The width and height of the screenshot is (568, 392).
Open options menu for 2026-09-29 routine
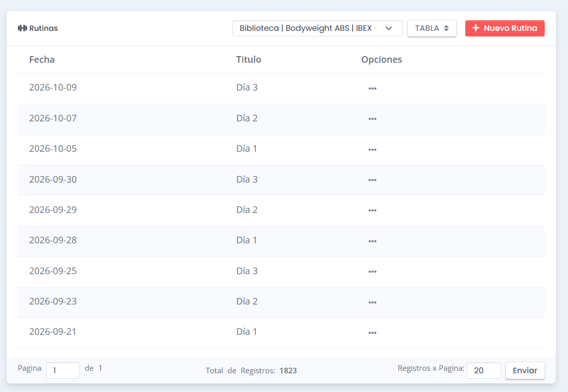tap(372, 210)
